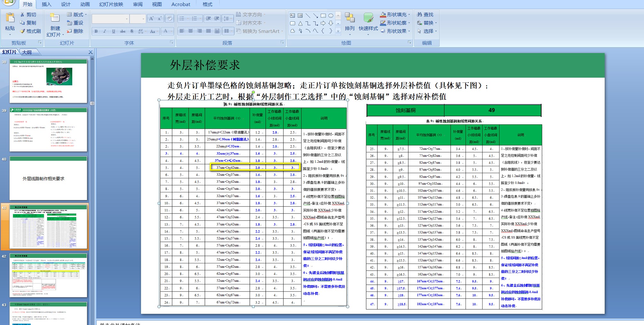The image size is (644, 325).
Task: Toggle bold formatting
Action: (x=96, y=31)
